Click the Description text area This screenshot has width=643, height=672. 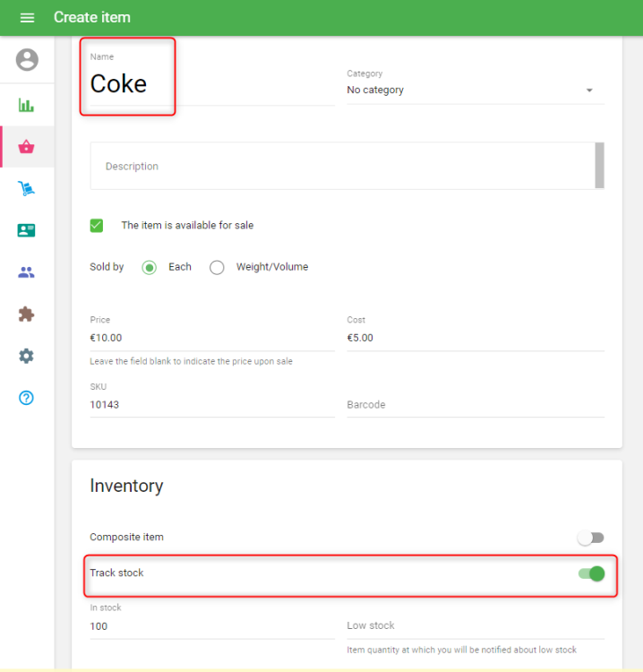pyautogui.click(x=340, y=167)
